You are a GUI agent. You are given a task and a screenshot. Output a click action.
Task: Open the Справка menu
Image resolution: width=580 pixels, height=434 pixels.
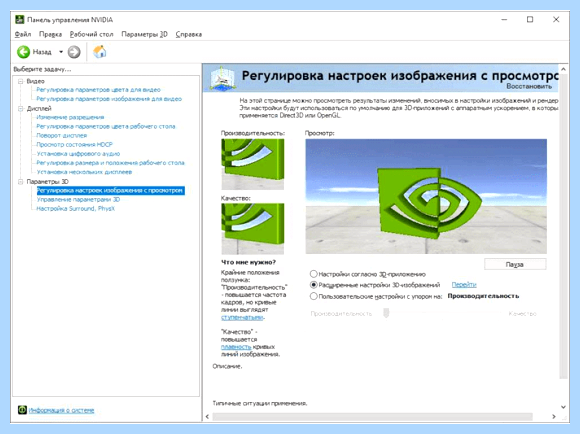pos(189,34)
